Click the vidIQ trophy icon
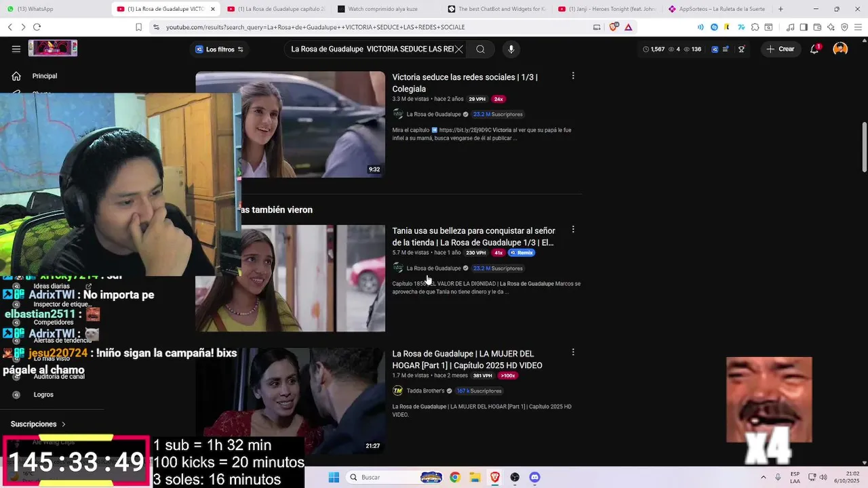 point(742,49)
